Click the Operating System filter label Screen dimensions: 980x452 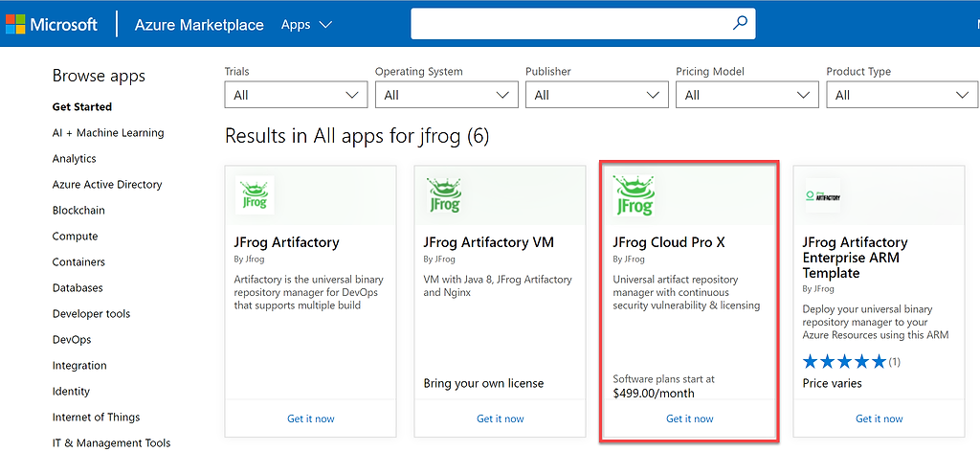pyautogui.click(x=419, y=71)
